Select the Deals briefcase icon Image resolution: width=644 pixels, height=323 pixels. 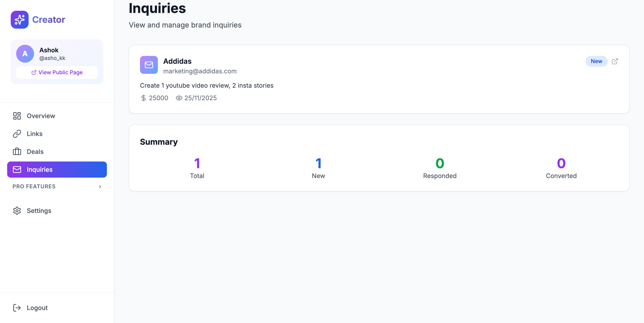point(17,151)
